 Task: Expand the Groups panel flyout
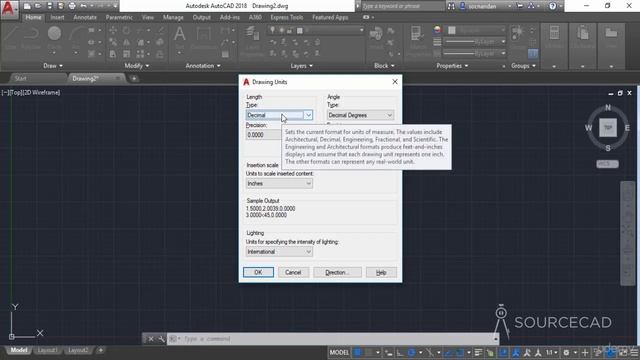(x=523, y=66)
